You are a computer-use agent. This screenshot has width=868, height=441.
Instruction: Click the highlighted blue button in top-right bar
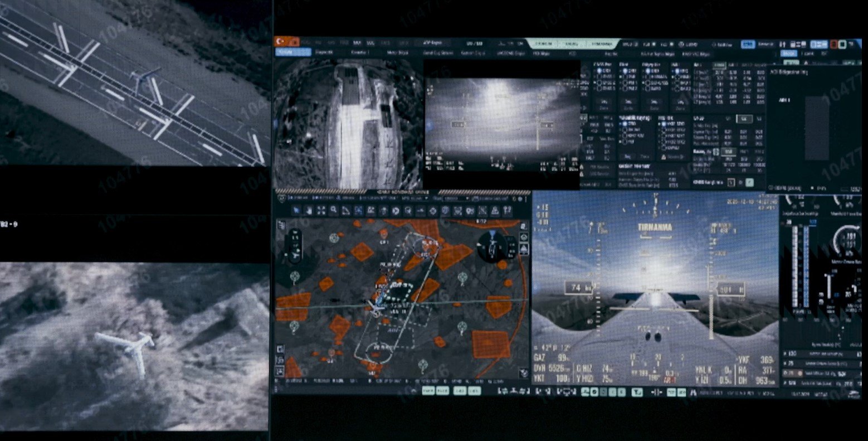click(x=748, y=43)
